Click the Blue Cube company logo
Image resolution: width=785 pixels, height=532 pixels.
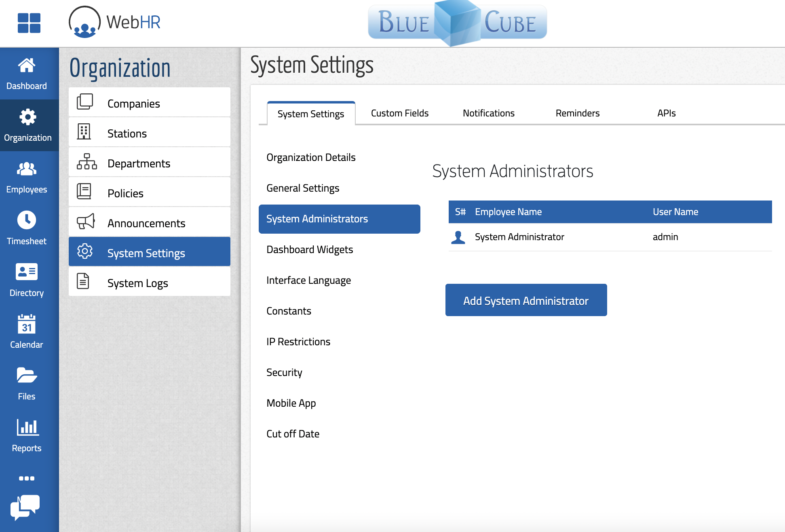[x=457, y=23]
